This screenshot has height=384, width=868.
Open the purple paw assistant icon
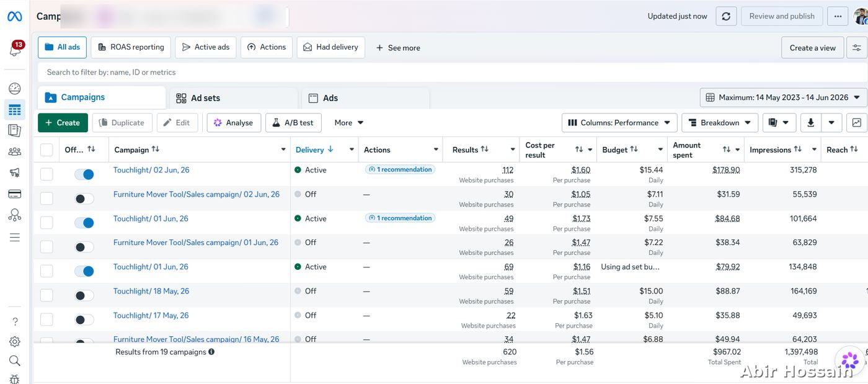850,360
